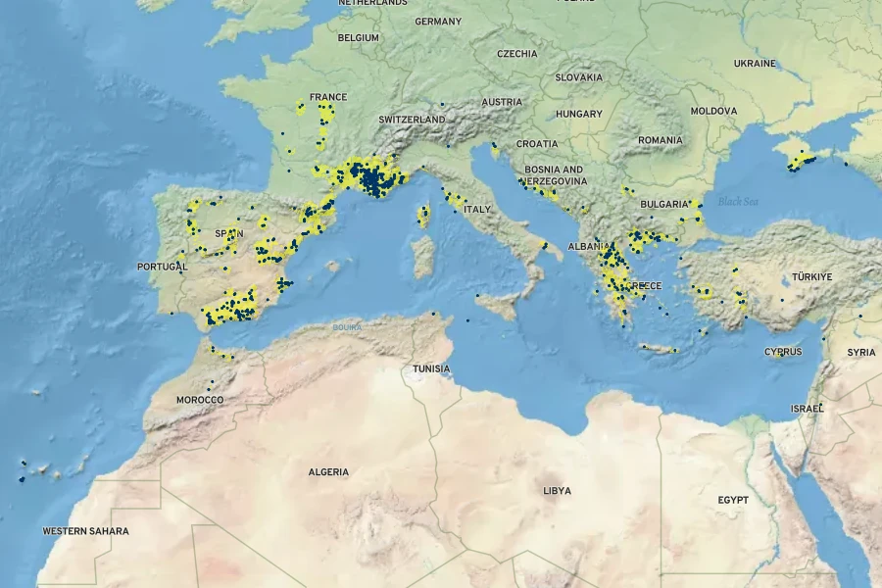The image size is (882, 588).
Task: Select the observation points in Canary Islands
Action: click(23, 471)
